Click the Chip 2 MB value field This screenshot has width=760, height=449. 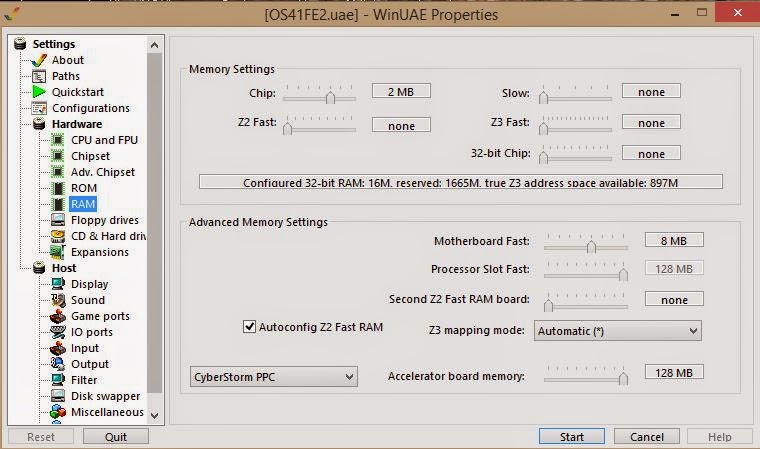pyautogui.click(x=401, y=91)
